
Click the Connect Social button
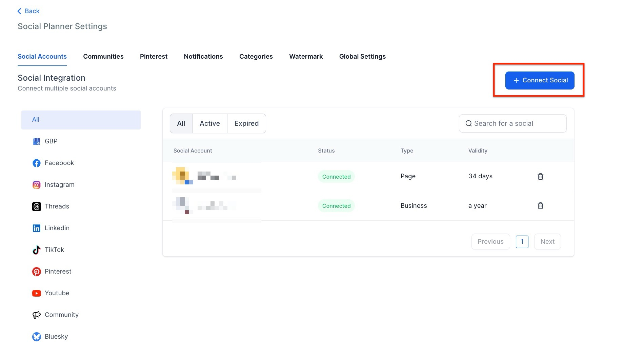coord(540,80)
